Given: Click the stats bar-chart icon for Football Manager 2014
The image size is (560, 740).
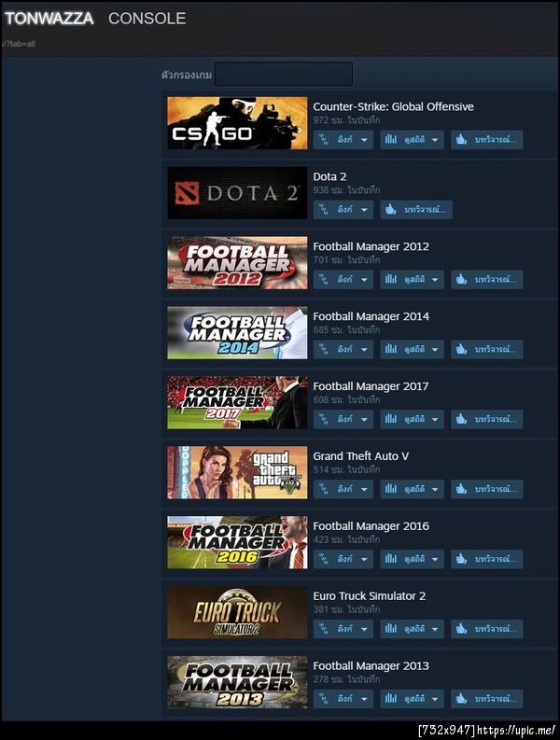Looking at the screenshot, I should click(390, 349).
